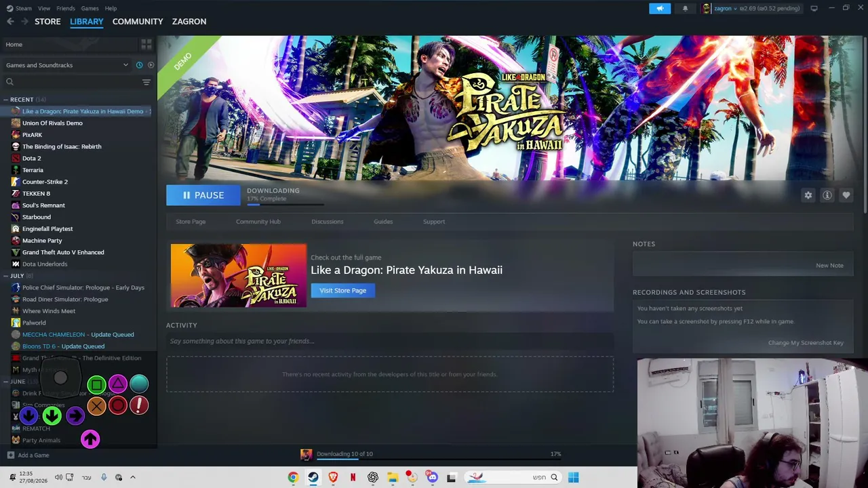Image resolution: width=868 pixels, height=488 pixels.
Task: Click the Add a Game plus icon
Action: tap(10, 455)
